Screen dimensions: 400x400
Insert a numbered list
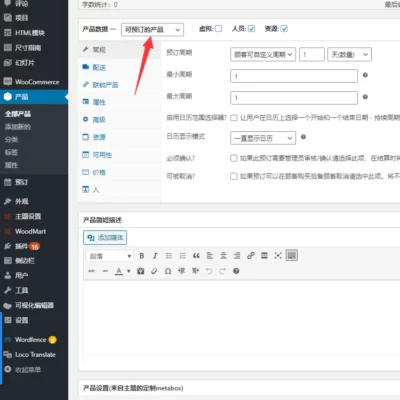[x=183, y=256]
